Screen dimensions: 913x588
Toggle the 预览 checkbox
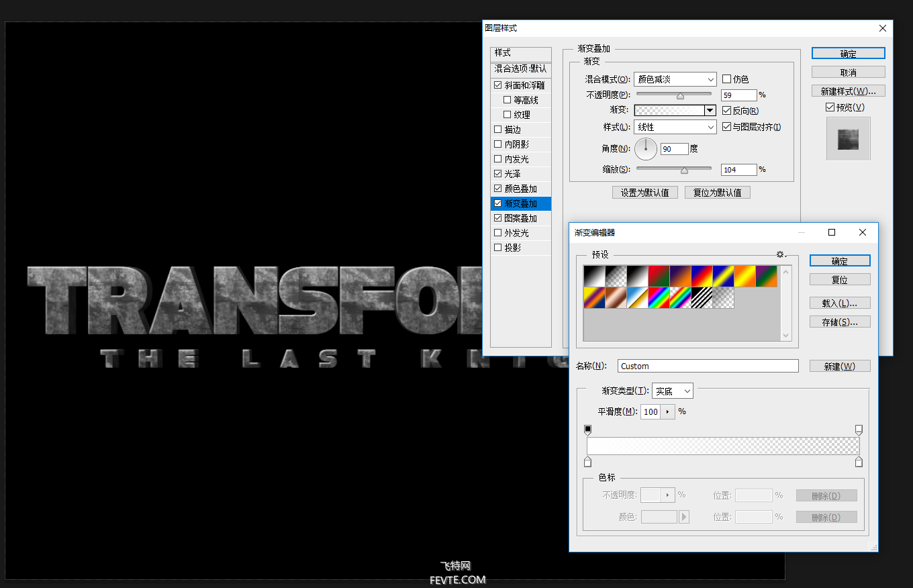pos(830,107)
